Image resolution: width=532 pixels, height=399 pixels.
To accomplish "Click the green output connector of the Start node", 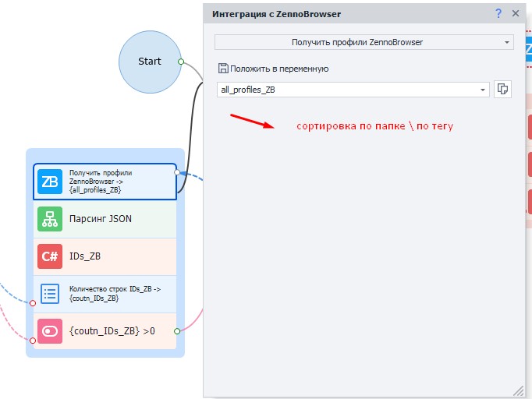I will point(181,62).
